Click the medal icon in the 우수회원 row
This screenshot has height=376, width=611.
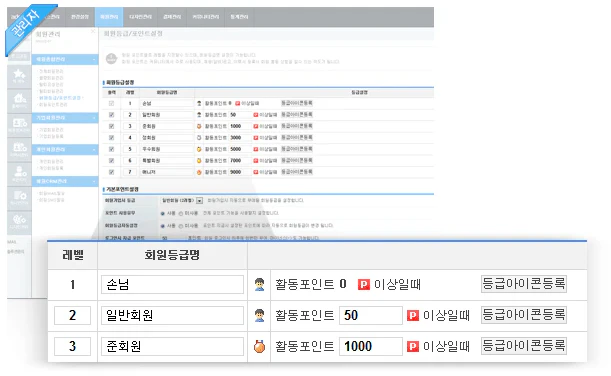click(199, 149)
